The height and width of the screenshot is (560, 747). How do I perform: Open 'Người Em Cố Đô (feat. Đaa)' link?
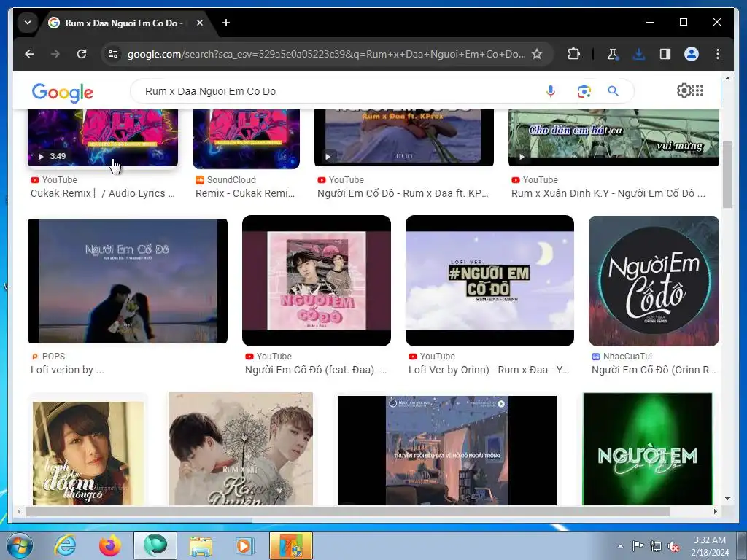pos(316,370)
